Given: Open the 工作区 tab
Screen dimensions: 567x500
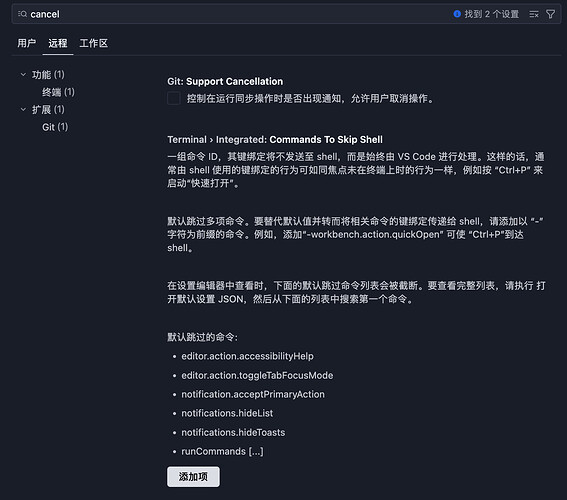Looking at the screenshot, I should click(x=94, y=43).
